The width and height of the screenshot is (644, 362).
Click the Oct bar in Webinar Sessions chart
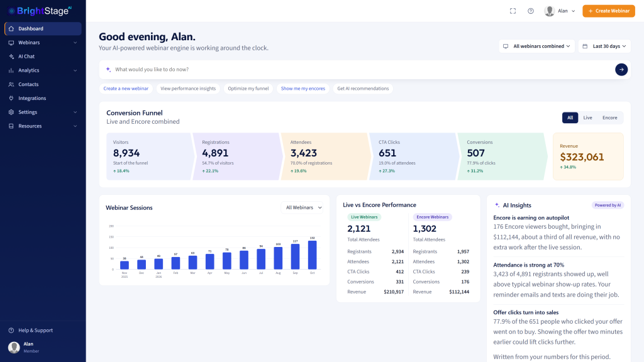312,255
